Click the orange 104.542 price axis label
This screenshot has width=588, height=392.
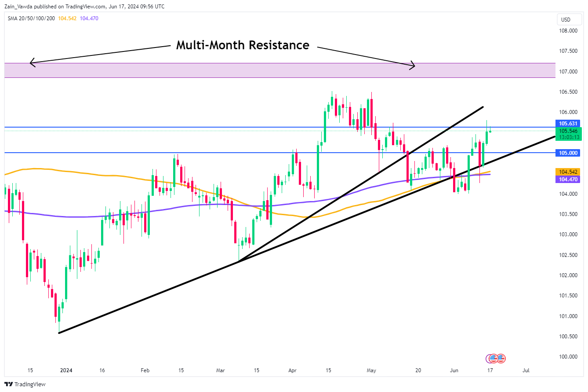point(568,172)
